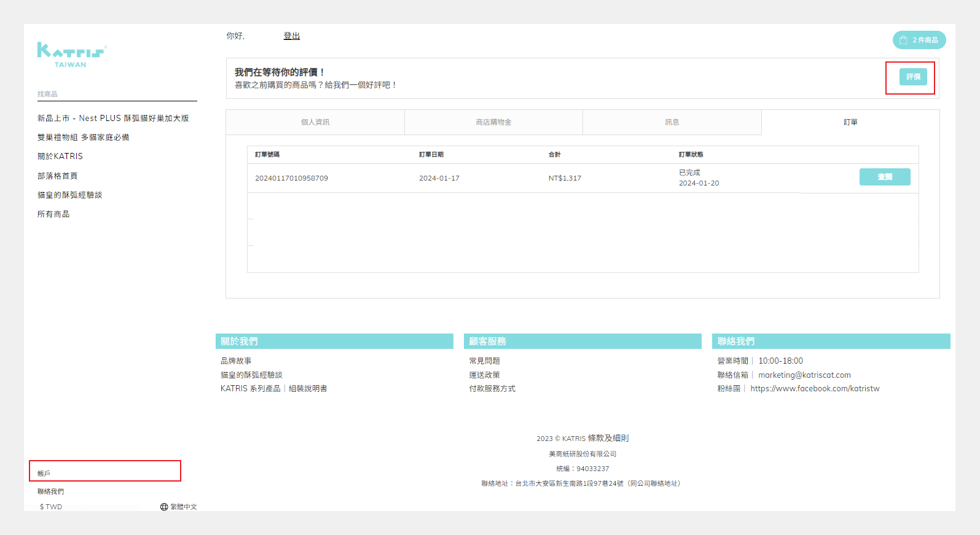Open 常見問題 under customer service
Viewport: 980px width, 535px height.
tap(484, 361)
